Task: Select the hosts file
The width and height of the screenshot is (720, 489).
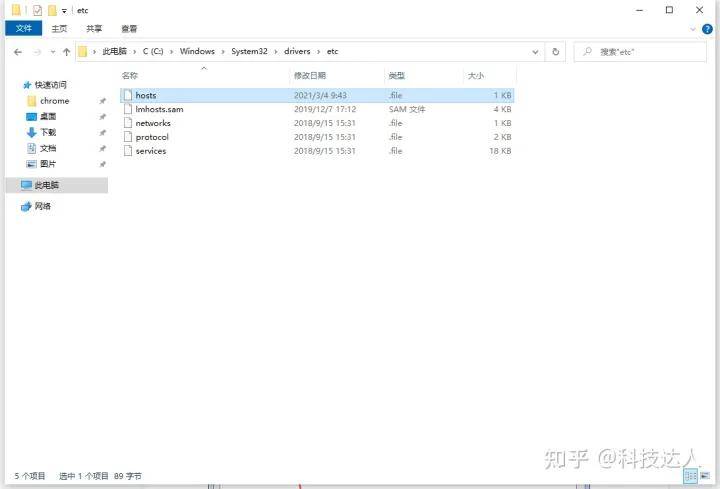Action: point(317,95)
